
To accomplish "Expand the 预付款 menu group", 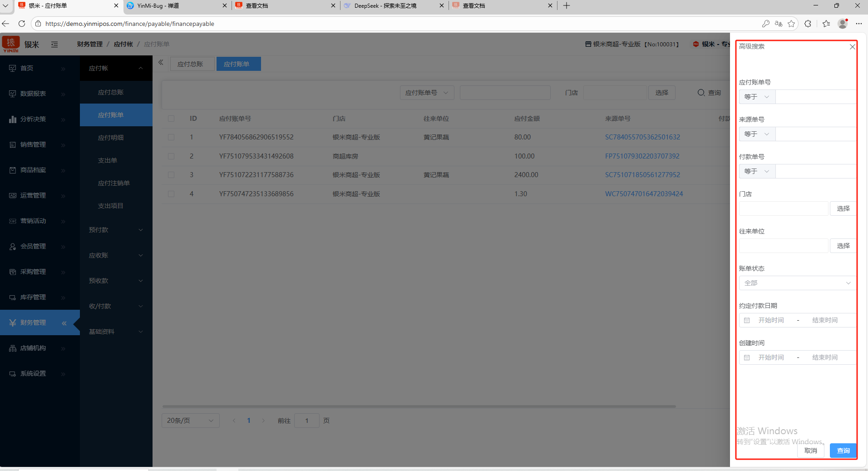I will [x=116, y=230].
